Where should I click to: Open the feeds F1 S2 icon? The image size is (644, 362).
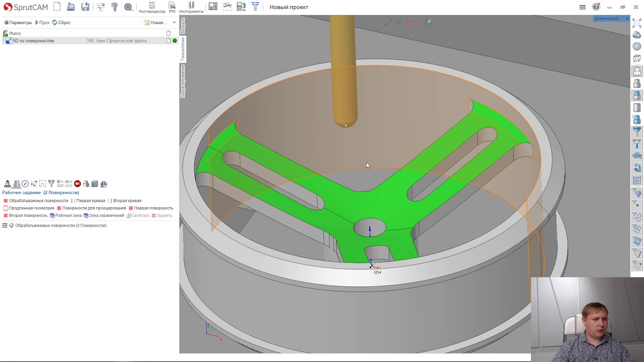tap(60, 184)
